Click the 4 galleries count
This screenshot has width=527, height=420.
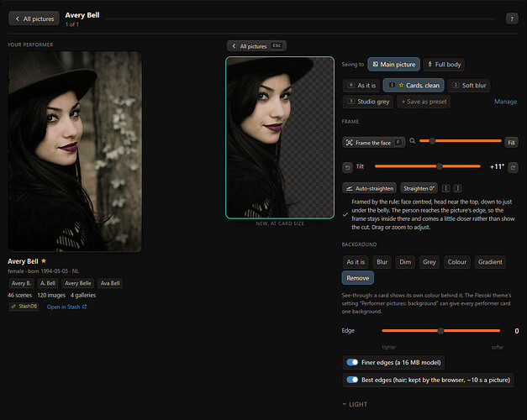click(x=83, y=295)
